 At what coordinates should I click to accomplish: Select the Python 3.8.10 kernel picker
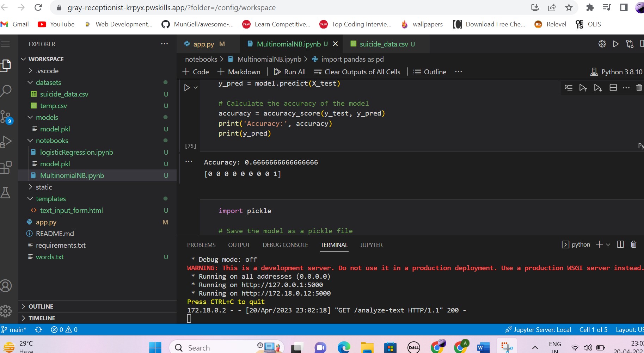pyautogui.click(x=616, y=72)
